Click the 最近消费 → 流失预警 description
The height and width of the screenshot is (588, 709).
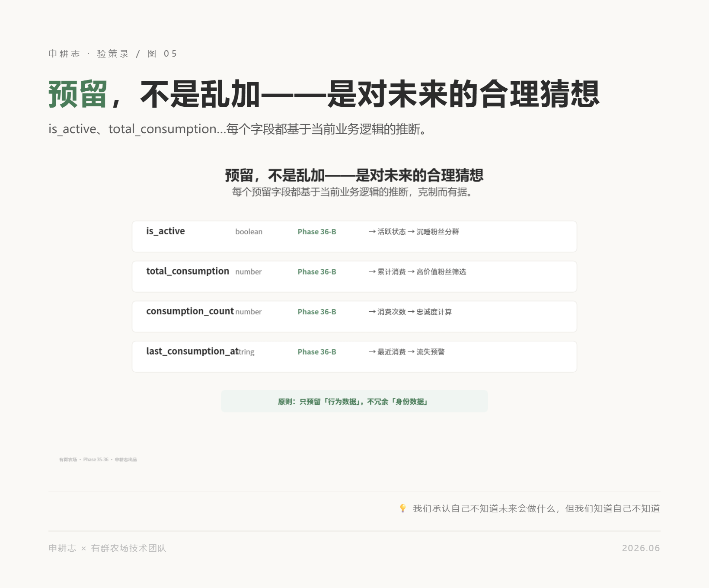tap(406, 352)
